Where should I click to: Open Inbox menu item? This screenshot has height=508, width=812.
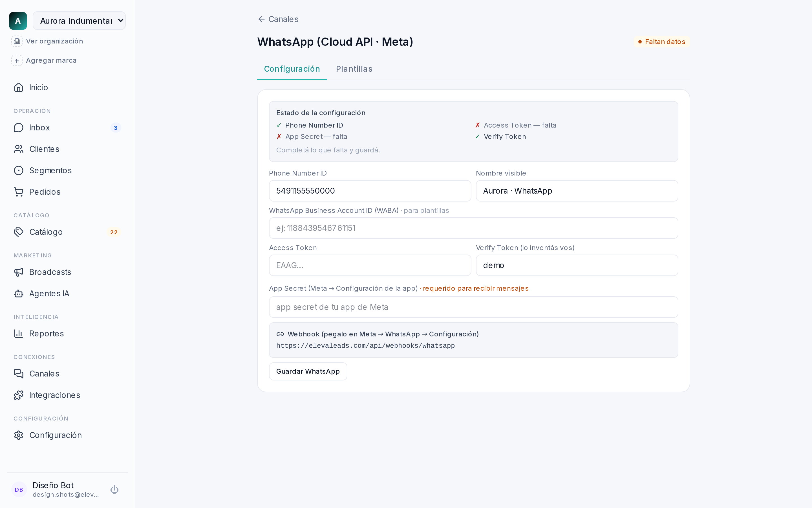pyautogui.click(x=67, y=128)
